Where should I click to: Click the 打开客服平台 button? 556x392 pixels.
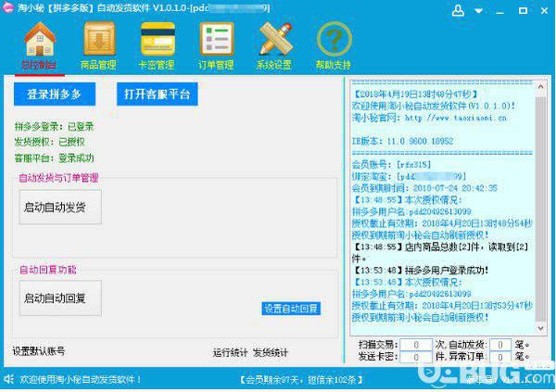click(x=158, y=95)
